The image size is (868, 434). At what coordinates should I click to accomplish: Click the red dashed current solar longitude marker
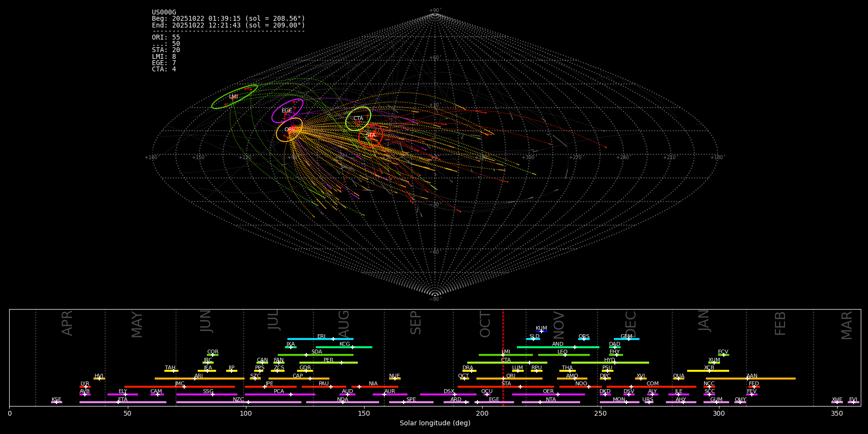(503, 357)
